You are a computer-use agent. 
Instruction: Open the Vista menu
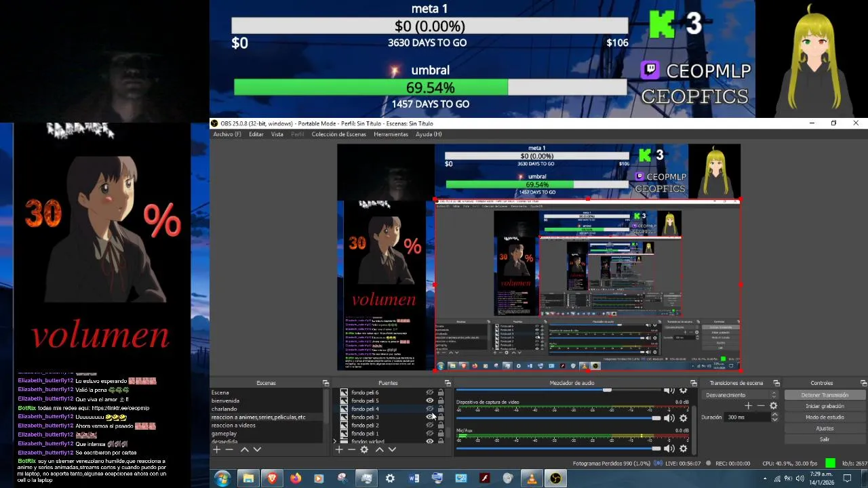tap(277, 134)
